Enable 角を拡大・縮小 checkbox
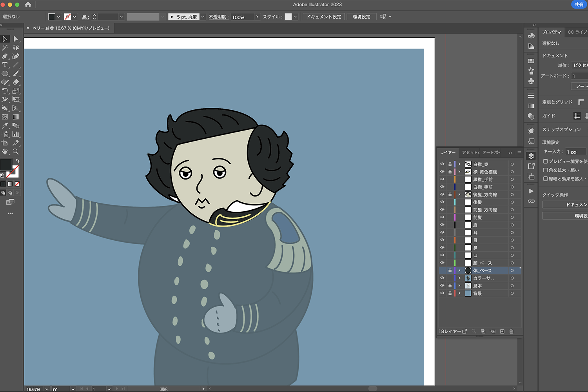This screenshot has height=392, width=588. 545,170
